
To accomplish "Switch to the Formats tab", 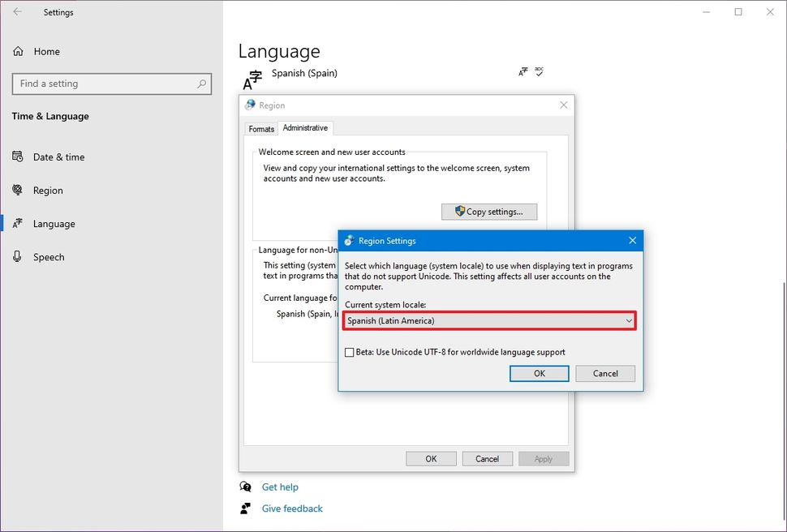I will tap(261, 128).
